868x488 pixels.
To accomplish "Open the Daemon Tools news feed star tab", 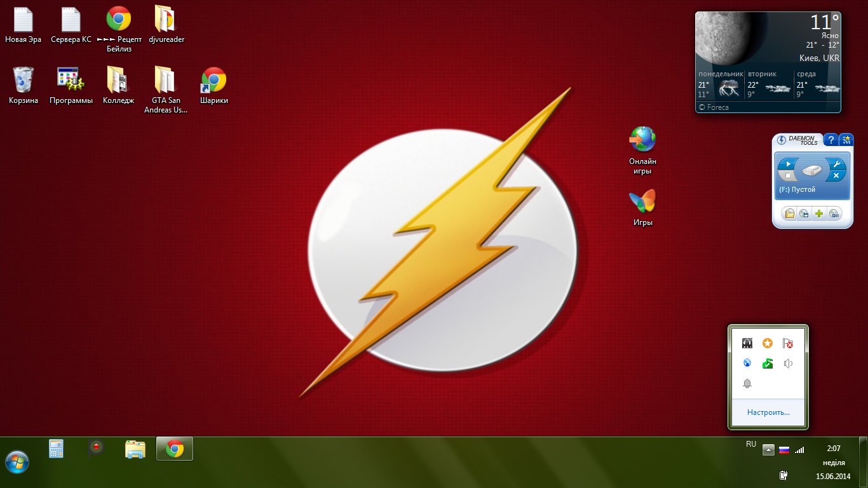I will tap(846, 140).
